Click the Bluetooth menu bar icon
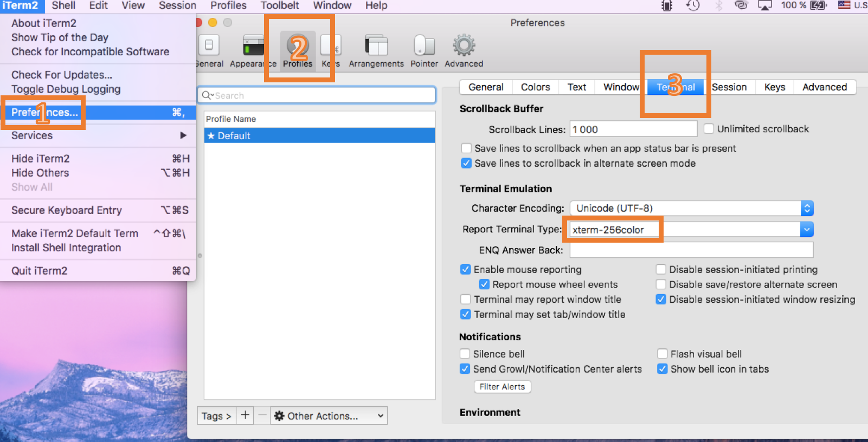868x442 pixels. [719, 5]
